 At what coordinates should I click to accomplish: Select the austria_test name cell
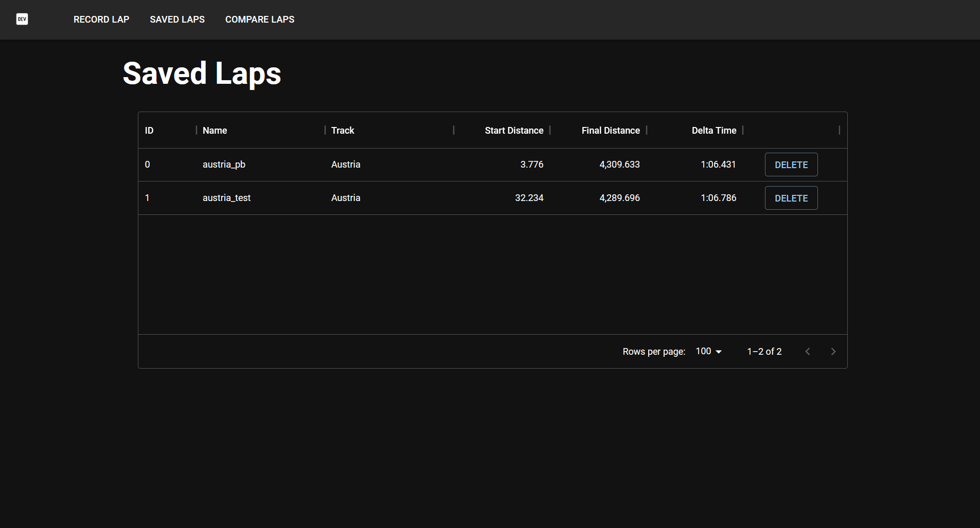[261, 198]
